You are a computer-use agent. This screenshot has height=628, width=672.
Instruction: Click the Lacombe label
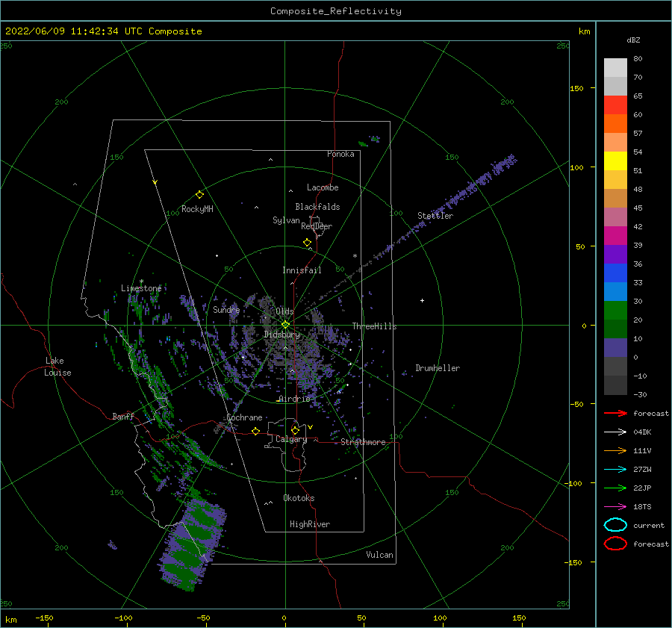[323, 187]
